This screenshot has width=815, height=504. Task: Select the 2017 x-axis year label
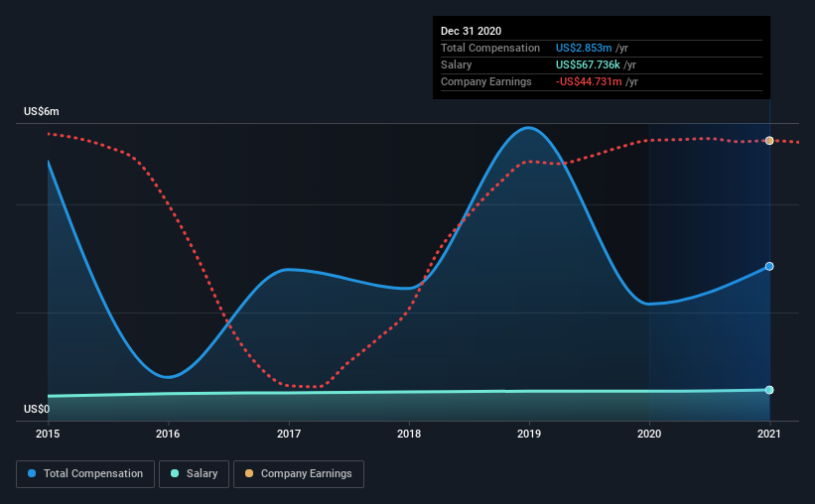(x=289, y=434)
